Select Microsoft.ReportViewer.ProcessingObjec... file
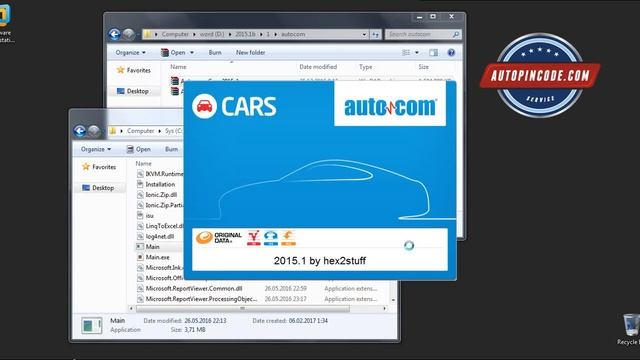 [x=202, y=299]
